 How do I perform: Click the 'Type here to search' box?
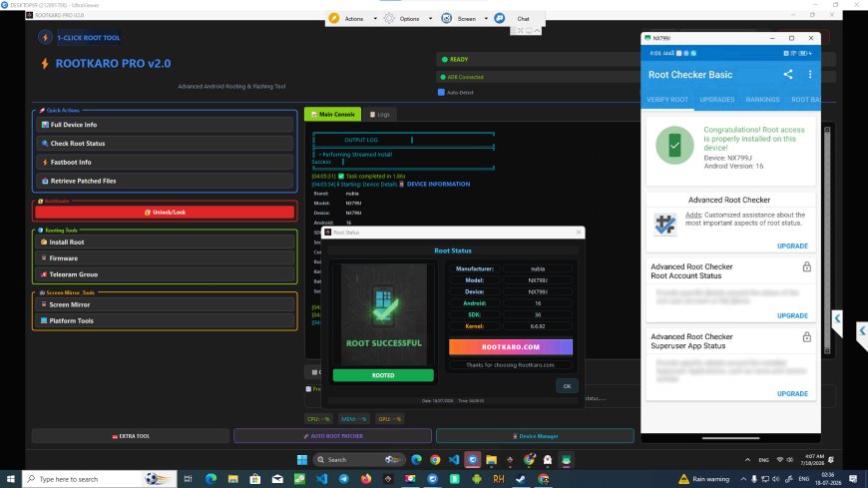point(99,479)
